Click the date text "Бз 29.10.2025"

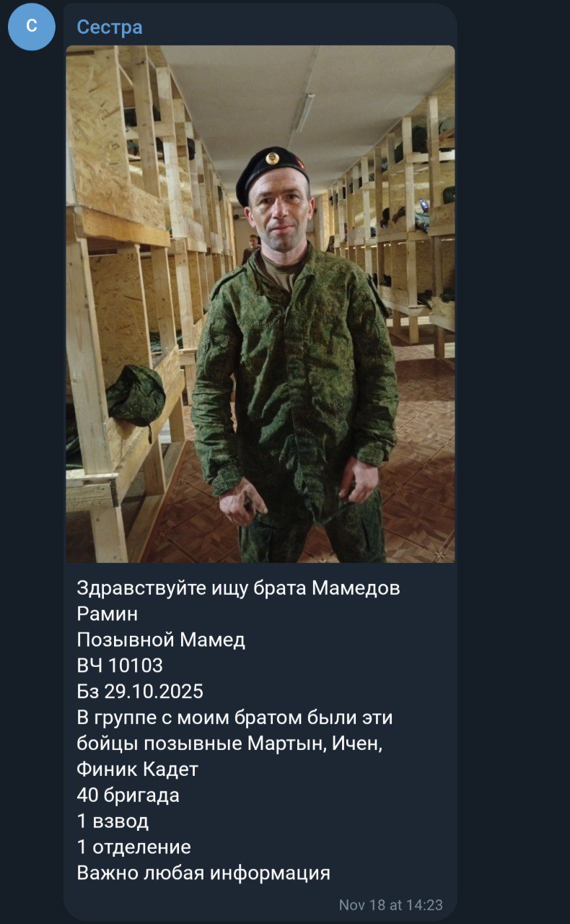click(x=140, y=692)
